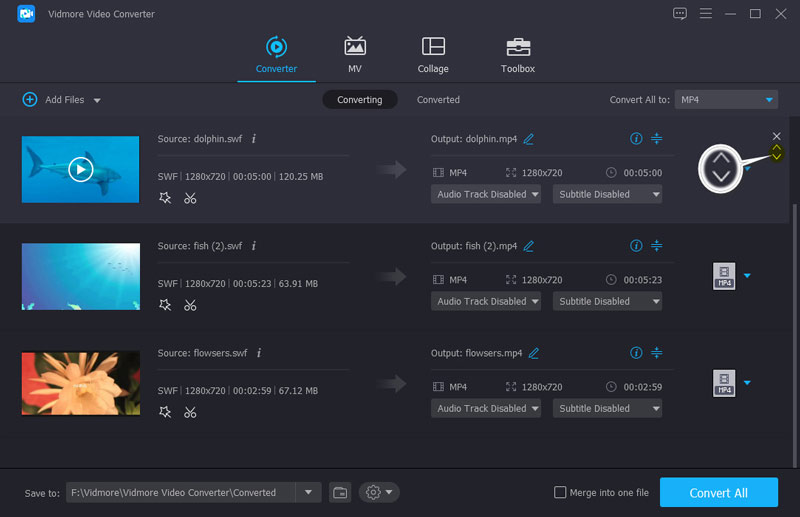Expand the Subtitle Disabled dropdown for flowsers.swf

tap(609, 408)
